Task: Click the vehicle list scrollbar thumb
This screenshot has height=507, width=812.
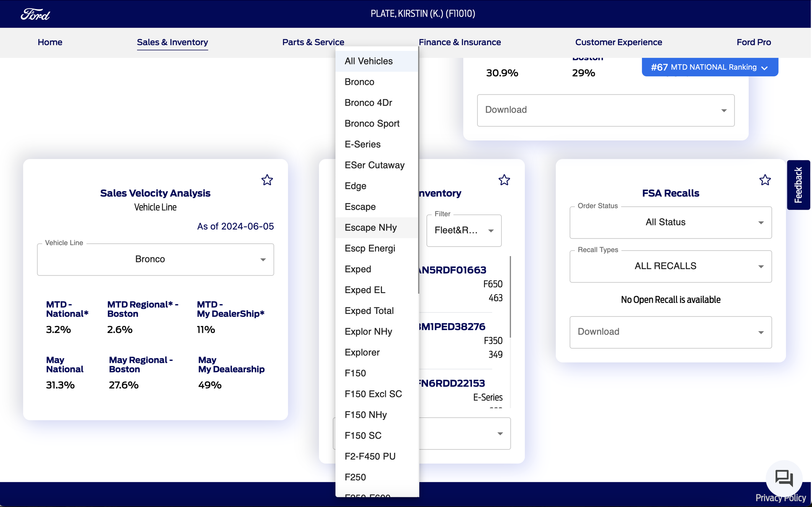Action: pyautogui.click(x=418, y=170)
